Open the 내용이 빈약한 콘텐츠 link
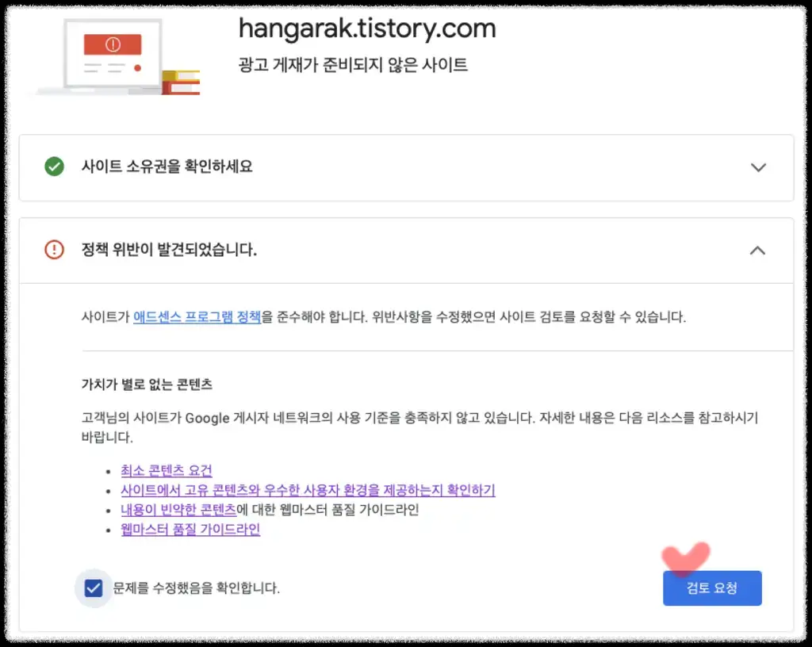 [178, 510]
